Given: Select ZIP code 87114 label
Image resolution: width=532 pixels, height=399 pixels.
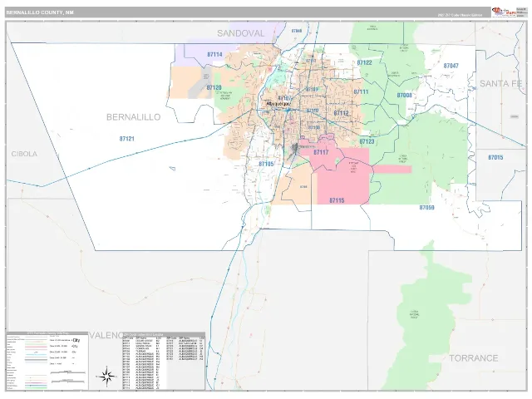Looking at the screenshot, I should tap(214, 54).
